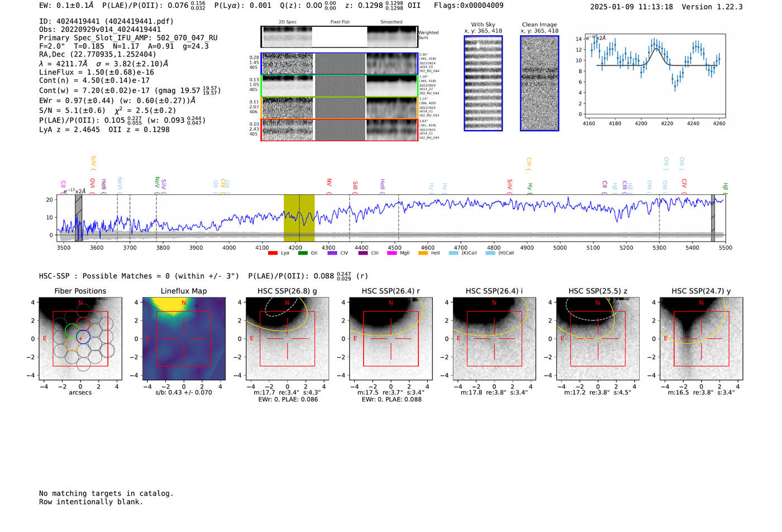The image size is (782, 532).
Task: Click the green OII legend swatch
Action: 303,253
